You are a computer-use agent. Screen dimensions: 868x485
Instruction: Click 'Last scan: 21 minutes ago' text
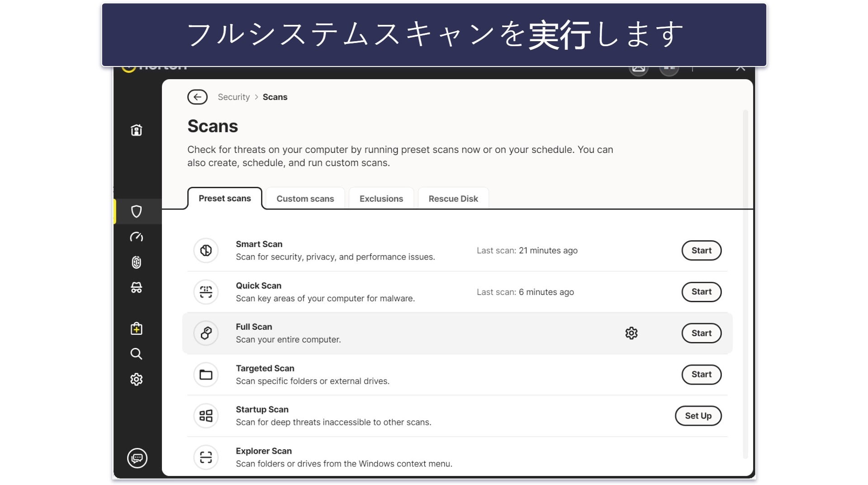coord(527,250)
